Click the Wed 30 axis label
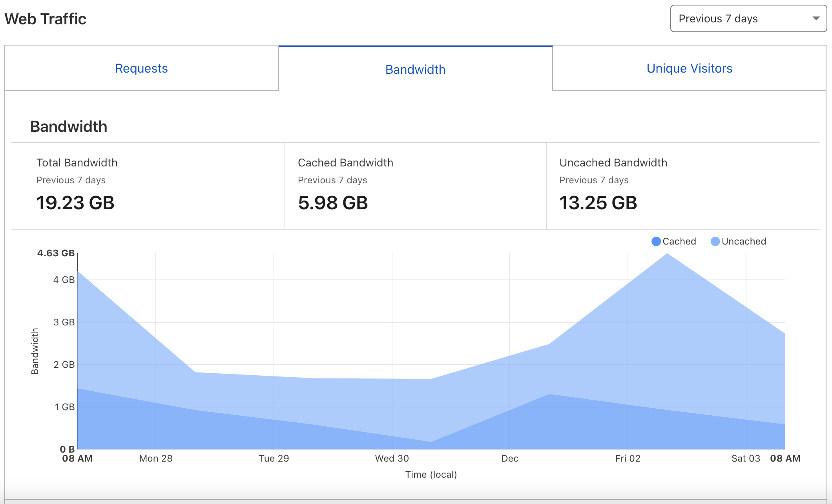832x504 pixels. pyautogui.click(x=392, y=458)
